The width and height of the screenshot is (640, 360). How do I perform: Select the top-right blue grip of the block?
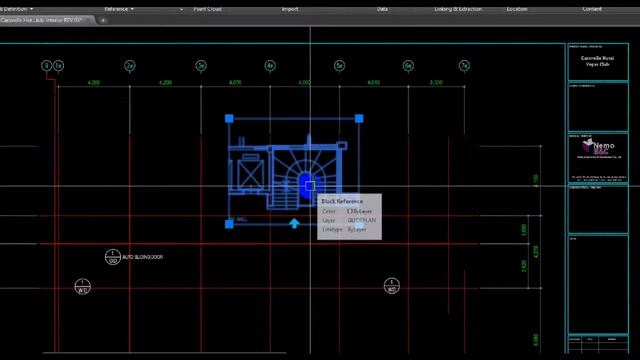(359, 118)
